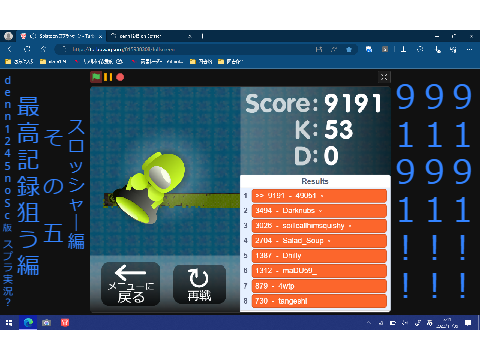The height and width of the screenshot is (360, 480).
Task: Open the fourth bookmark with red icon
Action: click(x=157, y=61)
